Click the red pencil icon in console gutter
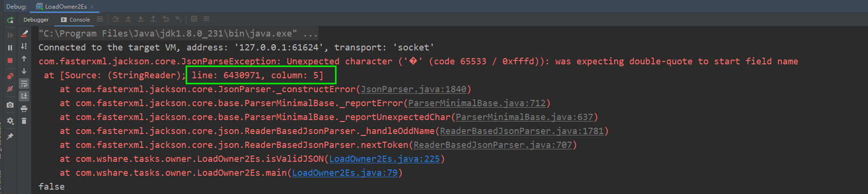868x194 pixels. (24, 34)
